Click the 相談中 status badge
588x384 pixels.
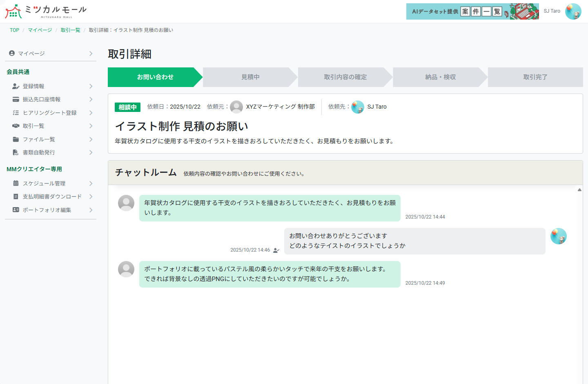coord(127,107)
